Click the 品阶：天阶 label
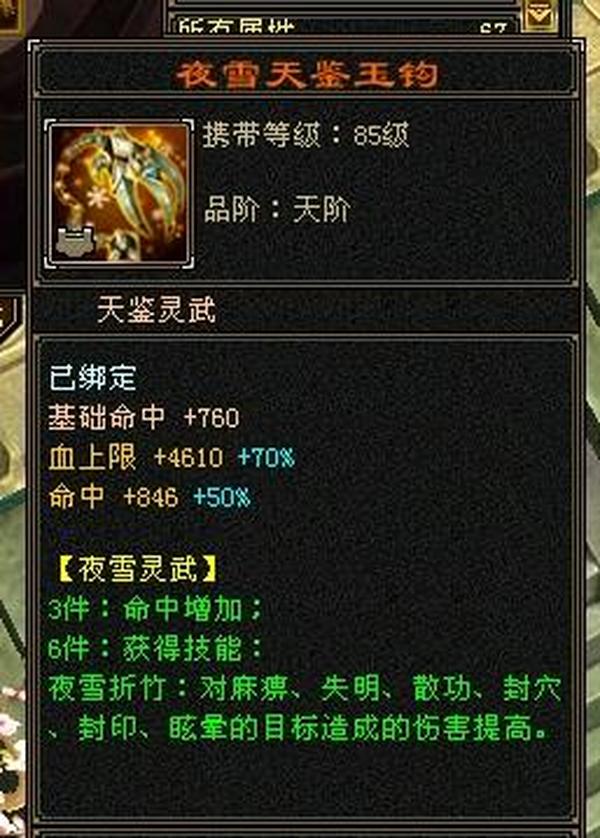 277,209
